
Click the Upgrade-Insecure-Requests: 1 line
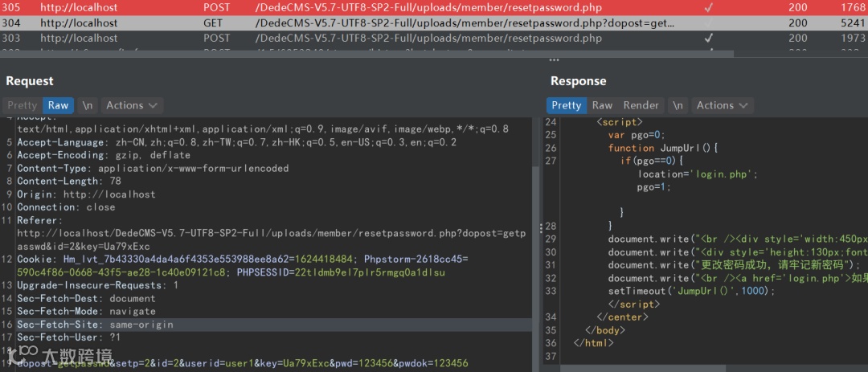point(98,285)
